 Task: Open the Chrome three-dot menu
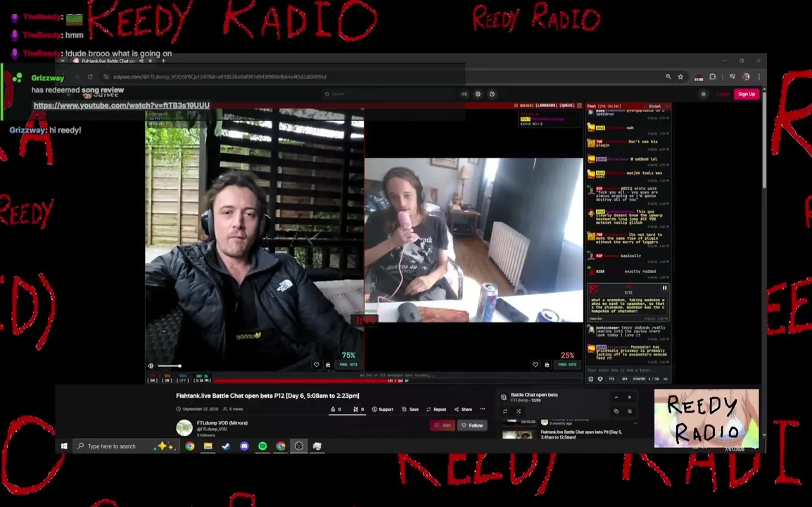759,77
